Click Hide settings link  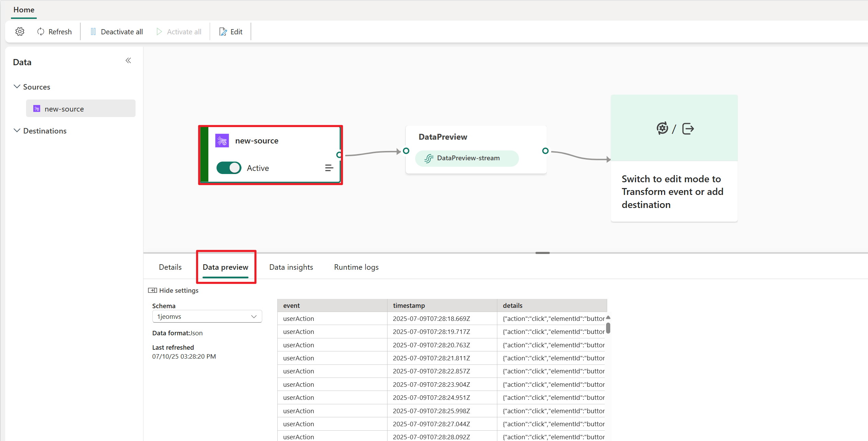coord(174,290)
